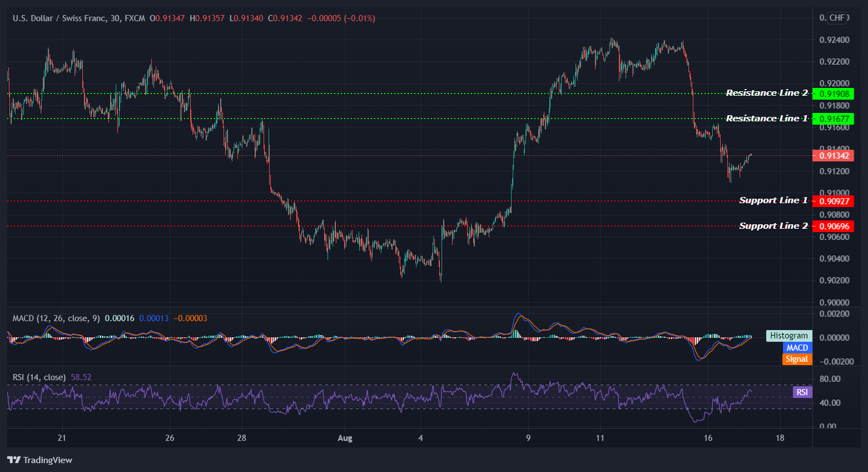Viewport: 868px width, 472px height.
Task: Click the Histogram legend badge
Action: point(789,336)
